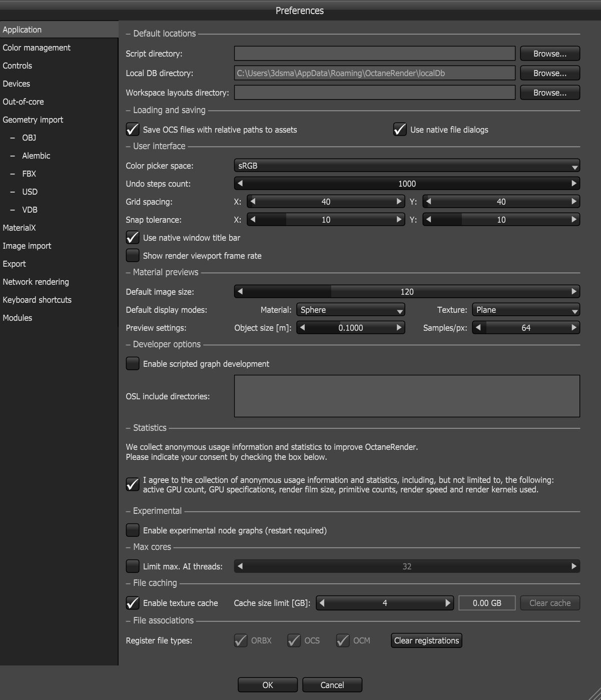Open MaterialX preferences page
The height and width of the screenshot is (700, 601).
point(59,228)
